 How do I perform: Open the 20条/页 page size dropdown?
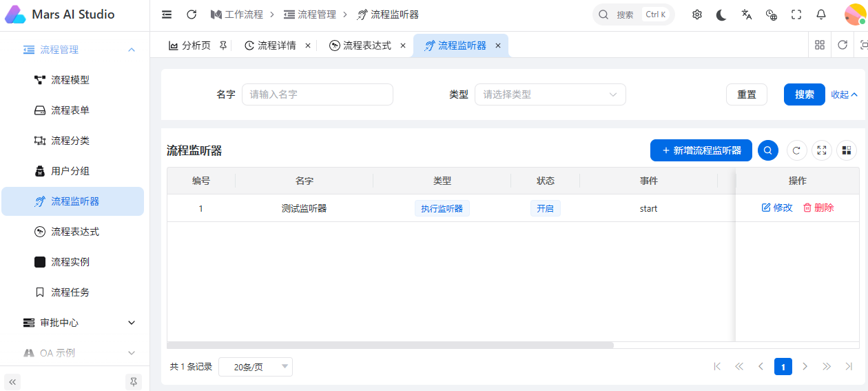(256, 367)
